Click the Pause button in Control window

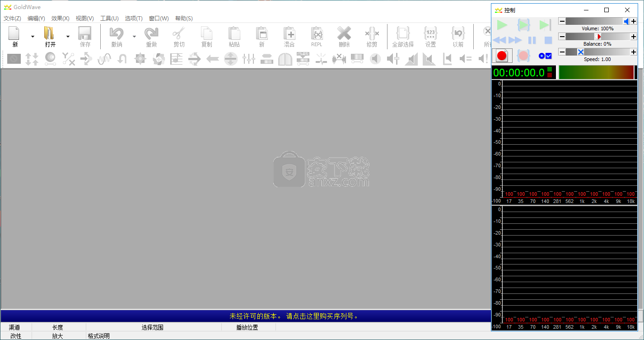coord(532,40)
